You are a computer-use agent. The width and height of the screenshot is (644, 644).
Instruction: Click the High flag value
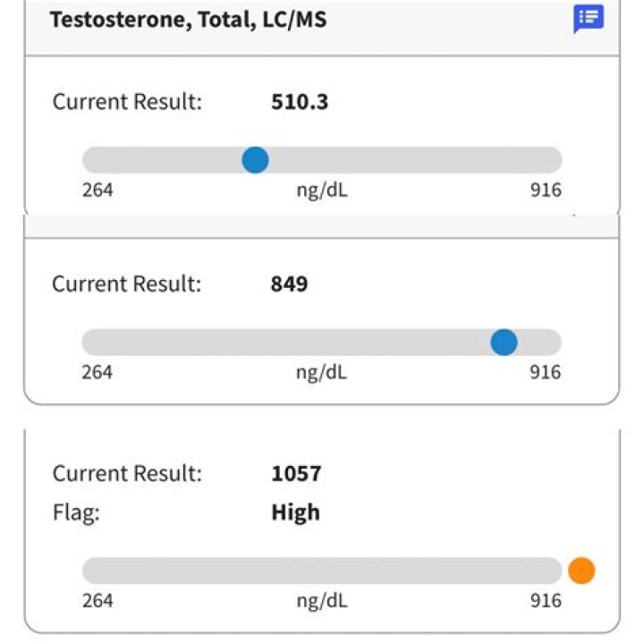click(296, 513)
